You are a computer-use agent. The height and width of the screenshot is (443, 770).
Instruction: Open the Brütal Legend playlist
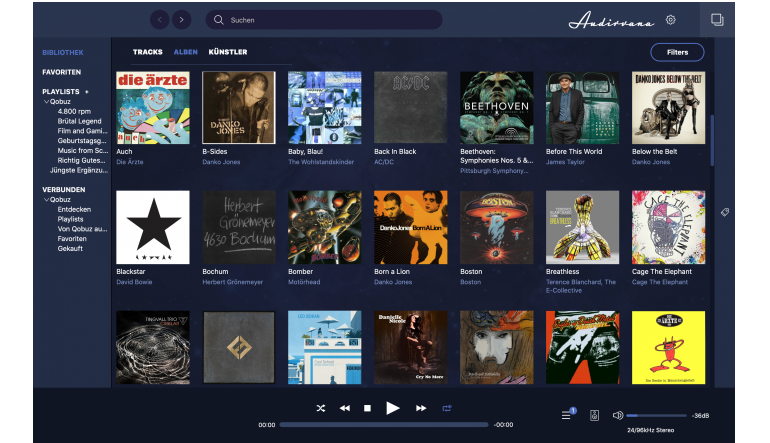[x=80, y=121]
